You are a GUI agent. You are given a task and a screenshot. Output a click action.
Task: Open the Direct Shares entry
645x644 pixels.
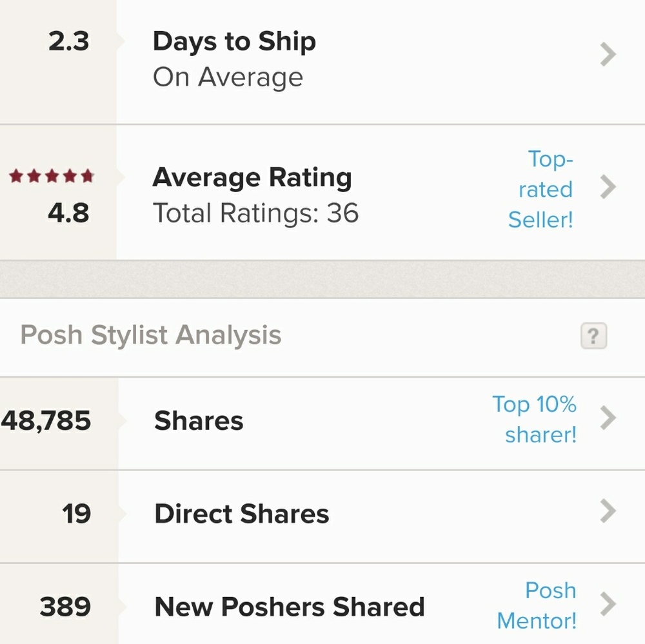tap(242, 514)
